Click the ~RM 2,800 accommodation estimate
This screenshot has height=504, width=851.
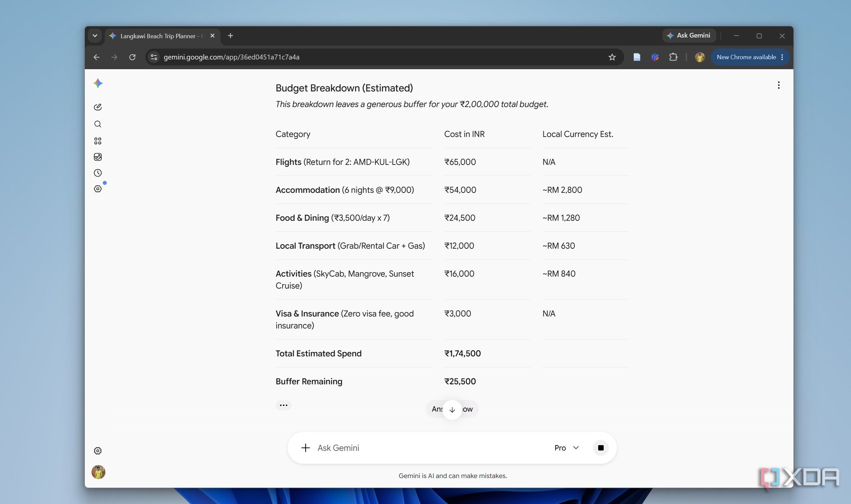pyautogui.click(x=562, y=189)
